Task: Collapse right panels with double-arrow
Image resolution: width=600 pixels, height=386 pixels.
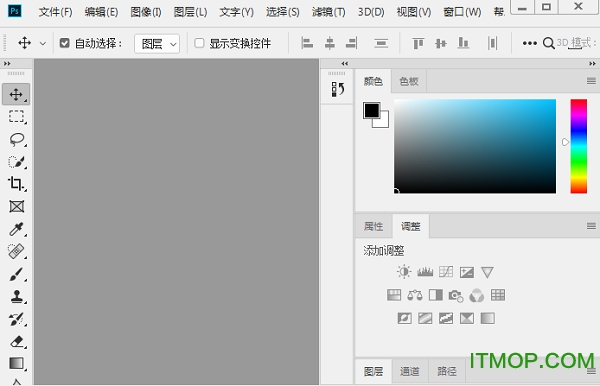Action: click(592, 64)
